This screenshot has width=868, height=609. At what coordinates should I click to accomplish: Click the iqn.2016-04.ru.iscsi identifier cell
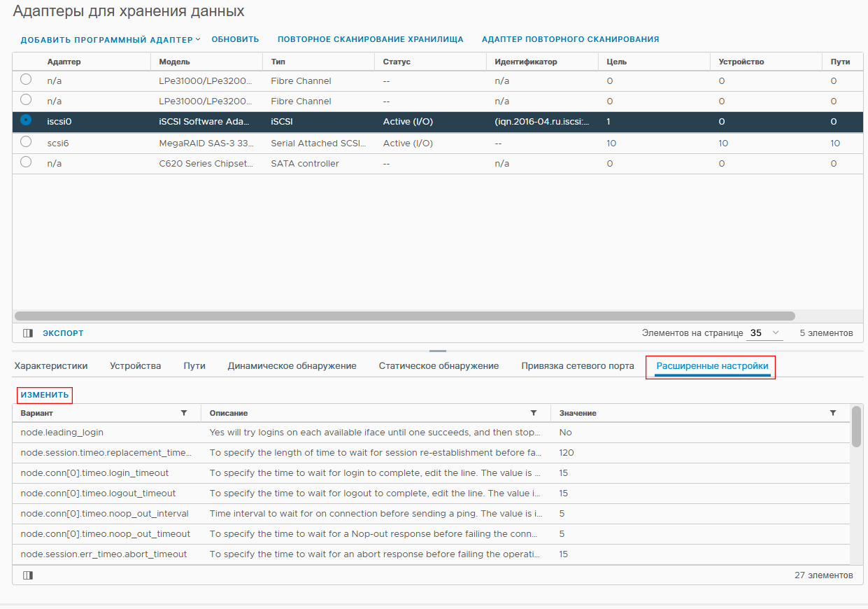click(542, 122)
